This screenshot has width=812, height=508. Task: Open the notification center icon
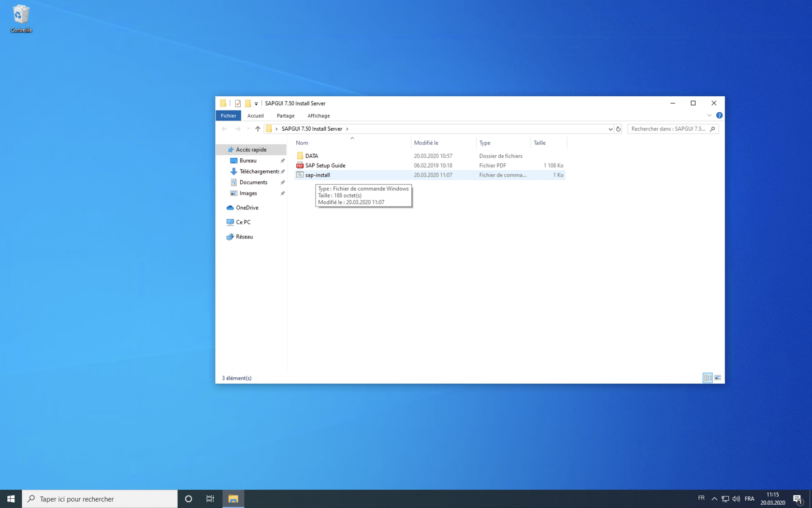tap(797, 499)
